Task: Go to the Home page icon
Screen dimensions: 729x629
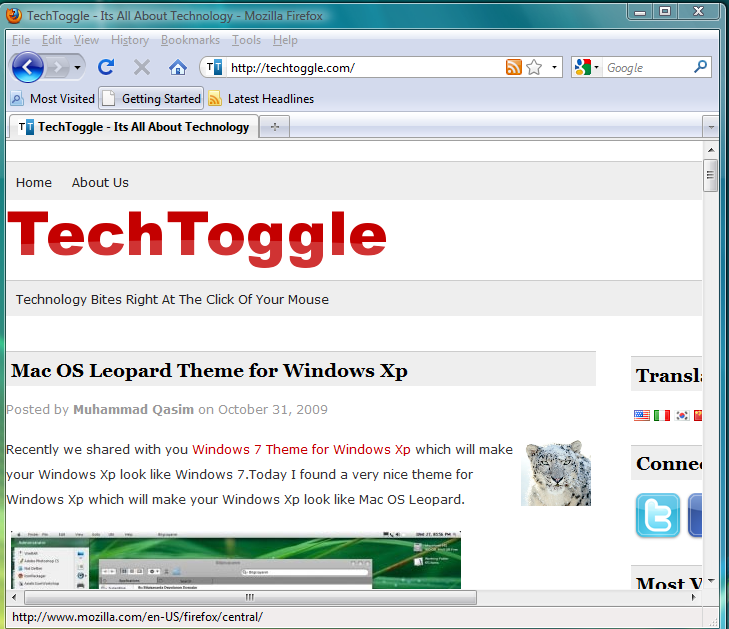Action: tap(178, 68)
